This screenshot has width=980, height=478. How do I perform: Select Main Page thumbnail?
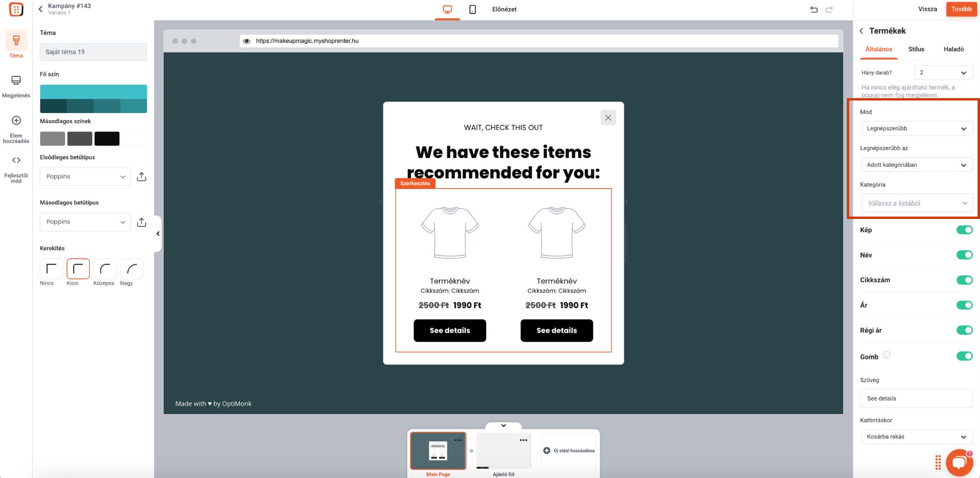pyautogui.click(x=438, y=451)
